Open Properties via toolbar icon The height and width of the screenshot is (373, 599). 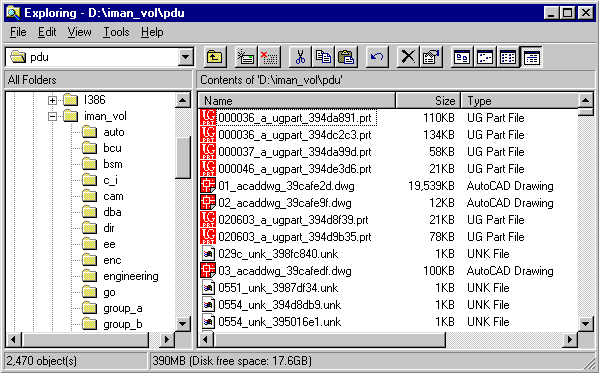[431, 57]
